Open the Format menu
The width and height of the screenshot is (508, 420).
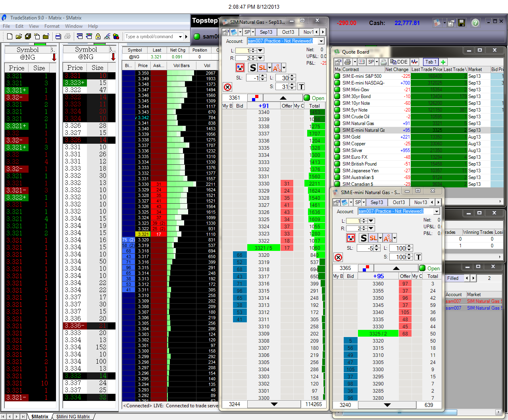pyautogui.click(x=52, y=26)
